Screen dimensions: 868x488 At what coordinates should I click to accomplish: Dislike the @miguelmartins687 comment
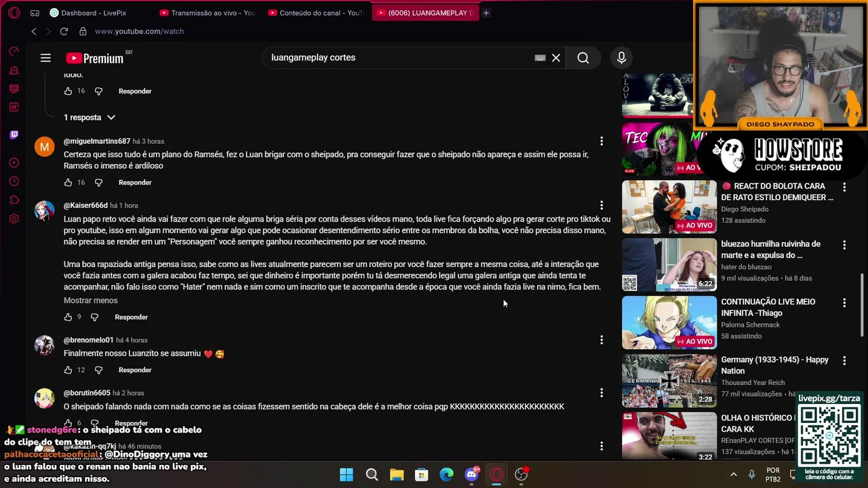(x=98, y=182)
